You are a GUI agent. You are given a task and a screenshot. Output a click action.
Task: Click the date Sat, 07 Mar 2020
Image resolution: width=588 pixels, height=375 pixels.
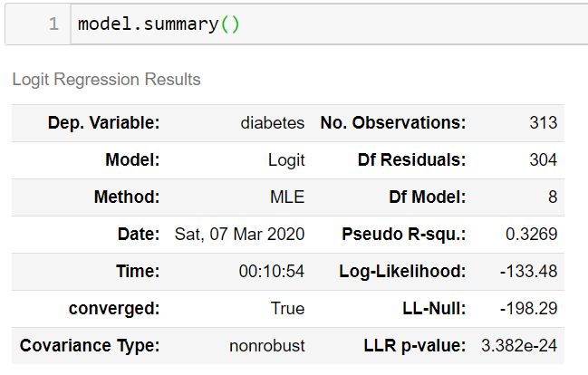coord(239,235)
